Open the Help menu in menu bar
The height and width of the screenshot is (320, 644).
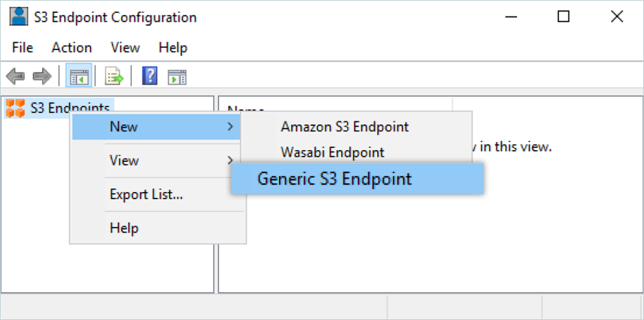tap(173, 48)
